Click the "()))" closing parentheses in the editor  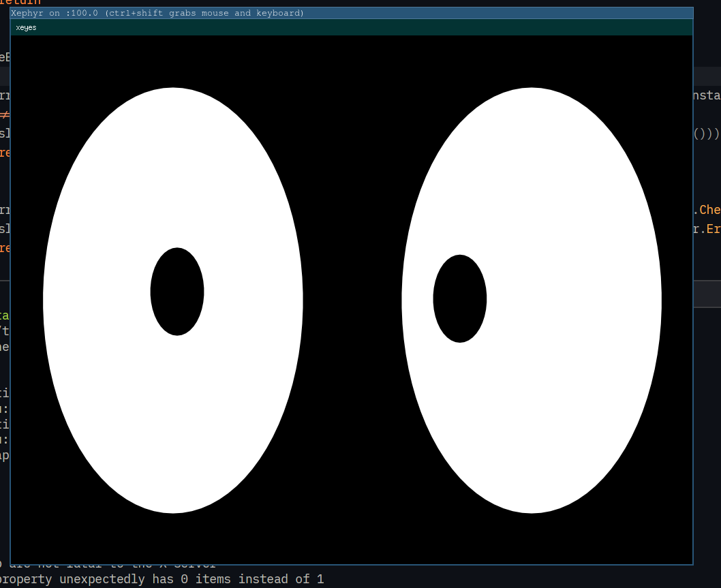tap(707, 134)
